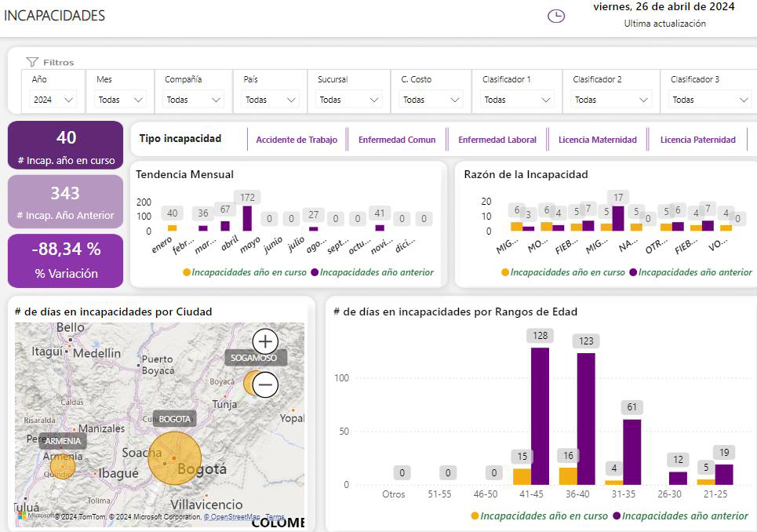The height and width of the screenshot is (532, 757).
Task: Click the abril purple bar labeled 172
Action: (x=247, y=218)
